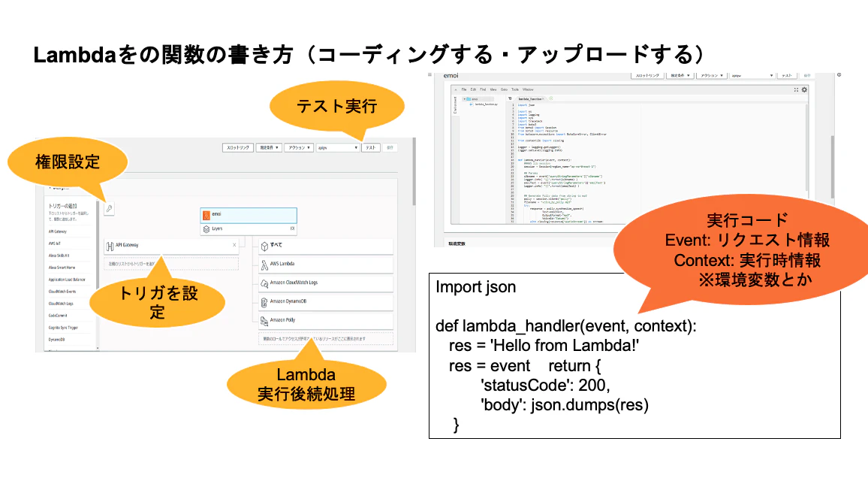Open 限定条件 dropdown in the Designer screenshot
868x490 pixels.
click(x=269, y=148)
